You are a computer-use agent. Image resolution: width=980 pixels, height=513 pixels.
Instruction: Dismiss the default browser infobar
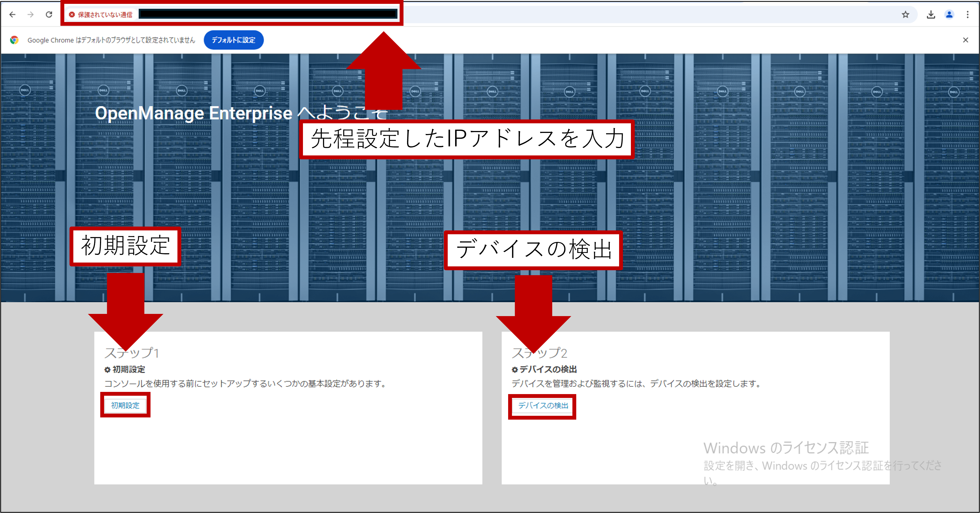965,40
